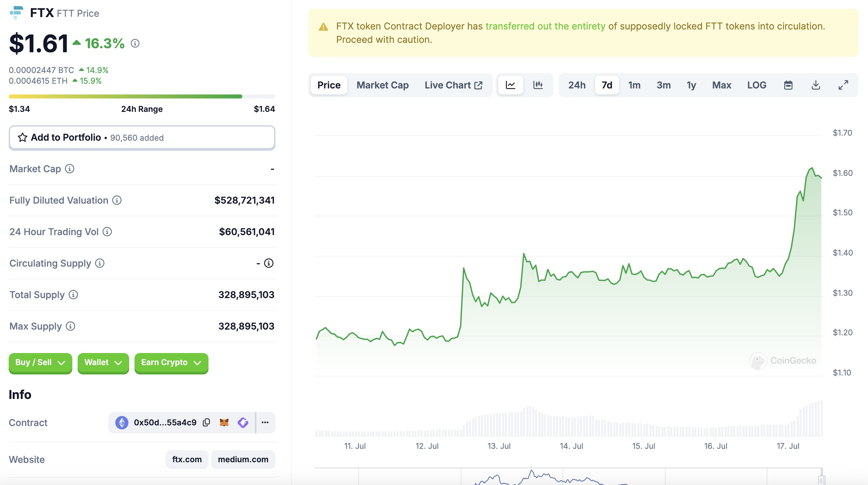Add token to MetaMask via fox icon
Viewport: 868px width, 485px height.
[224, 422]
